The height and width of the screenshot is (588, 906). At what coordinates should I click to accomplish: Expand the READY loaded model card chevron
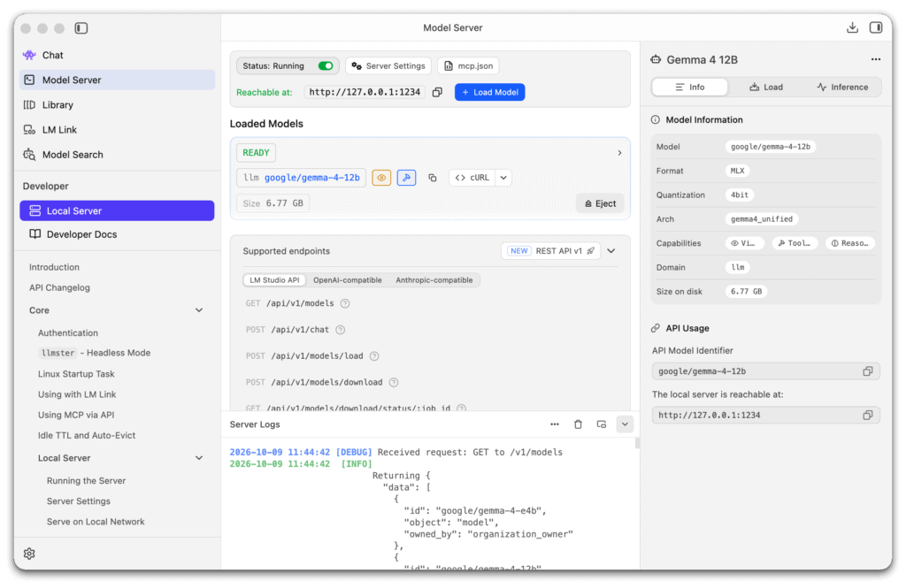pos(619,153)
